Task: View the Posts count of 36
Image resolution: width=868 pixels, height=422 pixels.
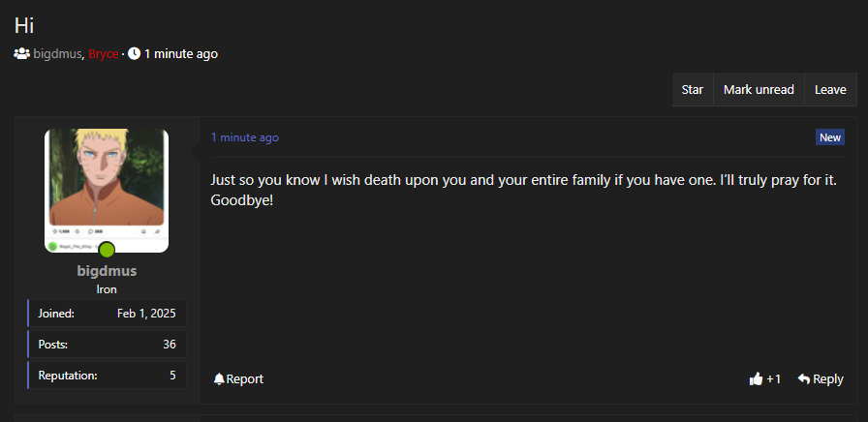Action: [107, 345]
